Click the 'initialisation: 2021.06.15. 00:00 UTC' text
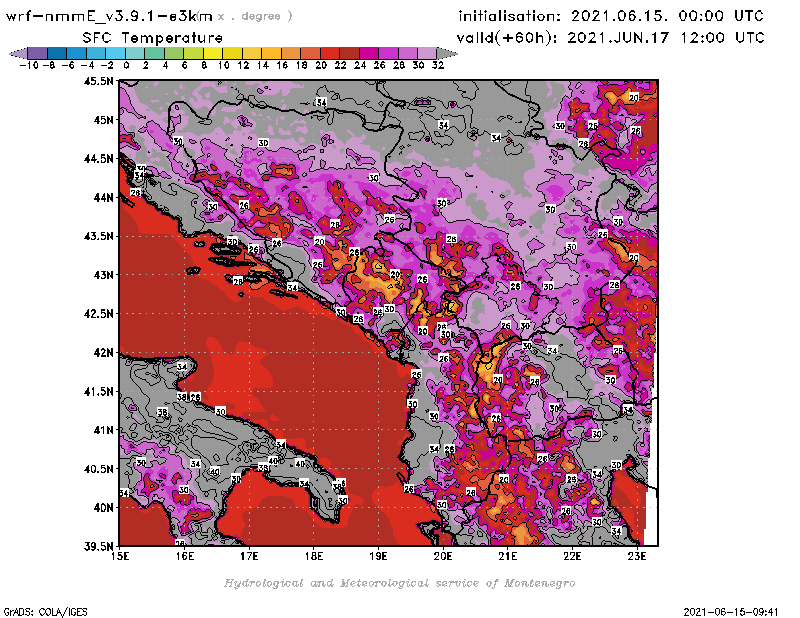This screenshot has height=618, width=800. [611, 16]
